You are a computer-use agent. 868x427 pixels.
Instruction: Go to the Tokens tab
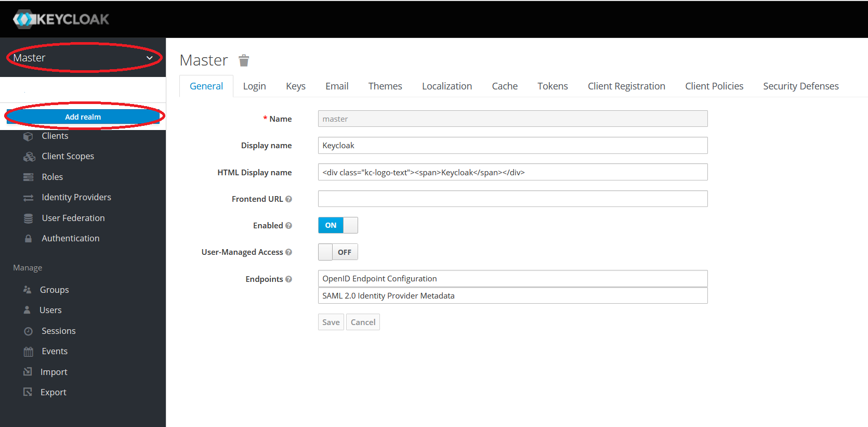click(x=553, y=86)
